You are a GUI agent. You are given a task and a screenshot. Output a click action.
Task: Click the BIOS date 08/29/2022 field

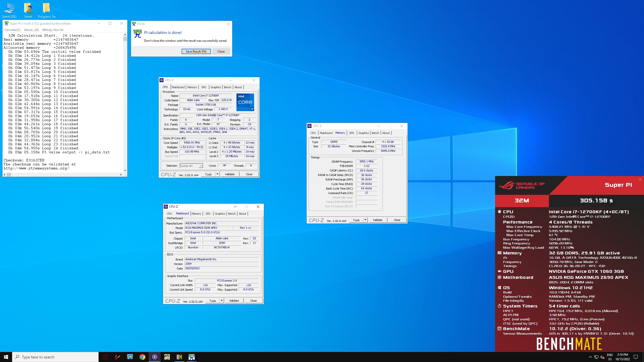coord(222,268)
